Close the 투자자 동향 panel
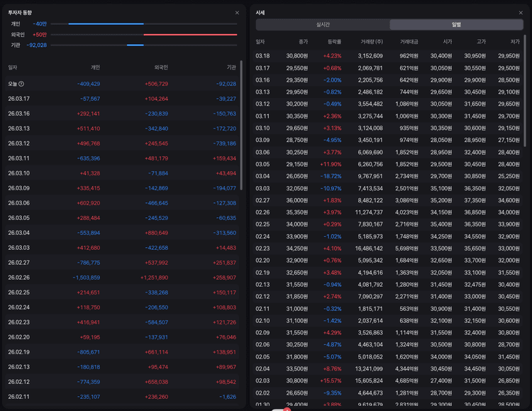532x411 pixels. [x=237, y=13]
